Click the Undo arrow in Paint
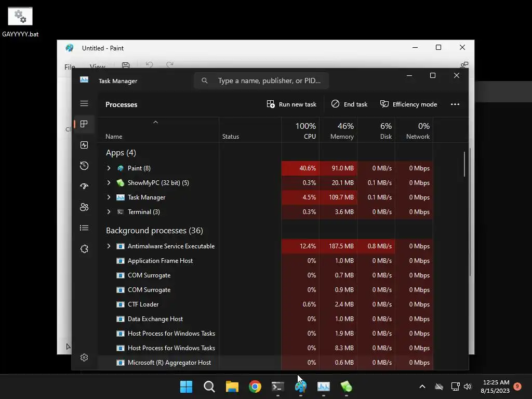Screen dimensions: 532x399 [x=149, y=64]
